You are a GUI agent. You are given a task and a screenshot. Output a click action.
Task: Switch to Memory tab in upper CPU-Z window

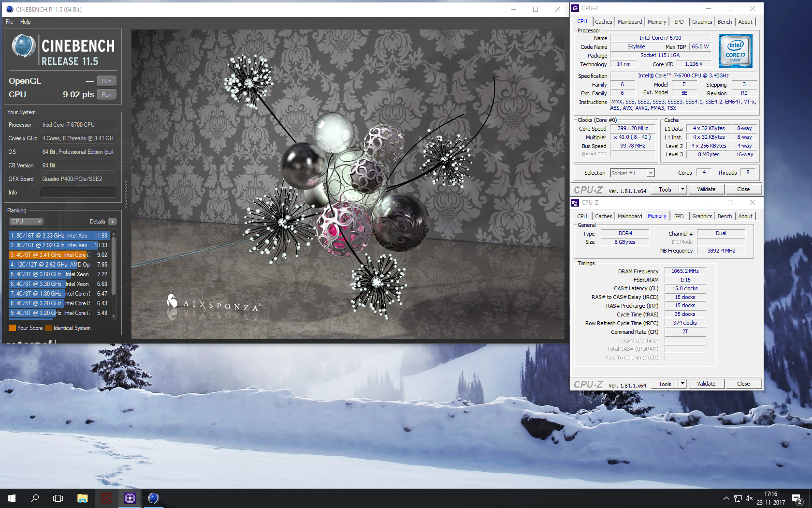tap(657, 22)
